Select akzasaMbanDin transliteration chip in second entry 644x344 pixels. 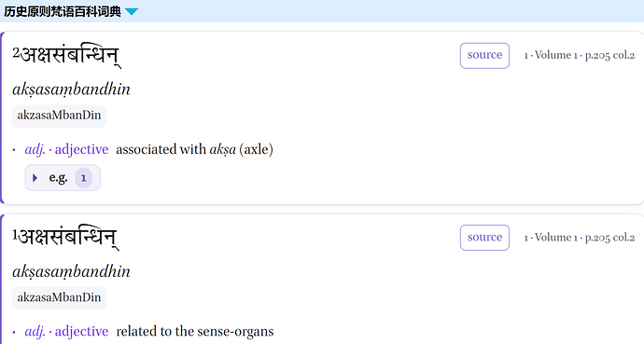point(59,297)
